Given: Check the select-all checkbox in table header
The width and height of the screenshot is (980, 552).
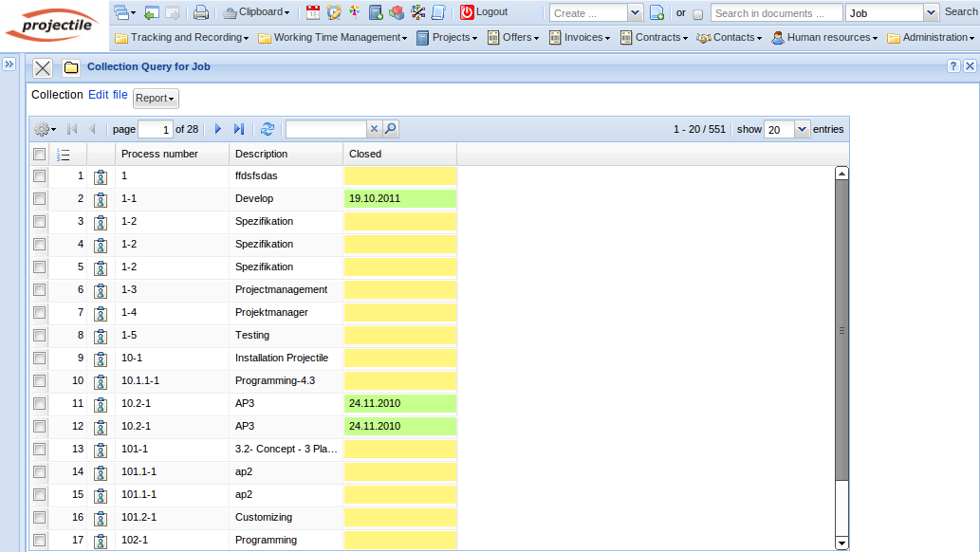Looking at the screenshot, I should point(39,154).
